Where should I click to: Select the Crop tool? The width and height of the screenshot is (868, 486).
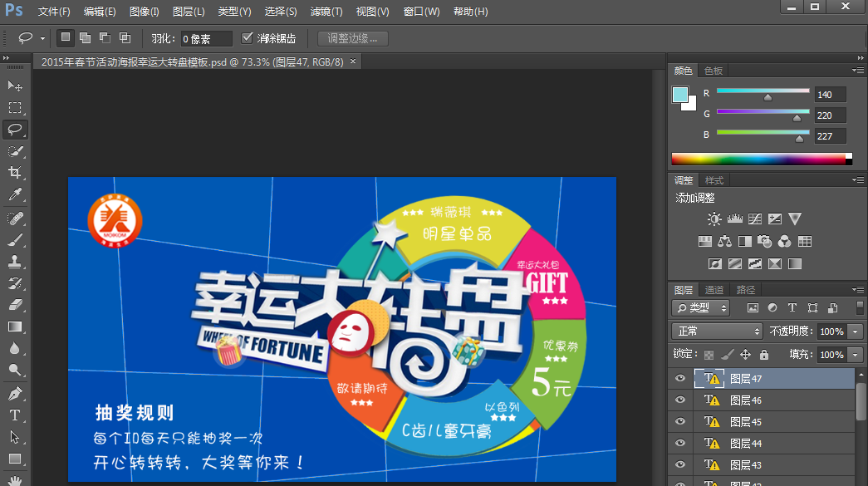tap(15, 173)
